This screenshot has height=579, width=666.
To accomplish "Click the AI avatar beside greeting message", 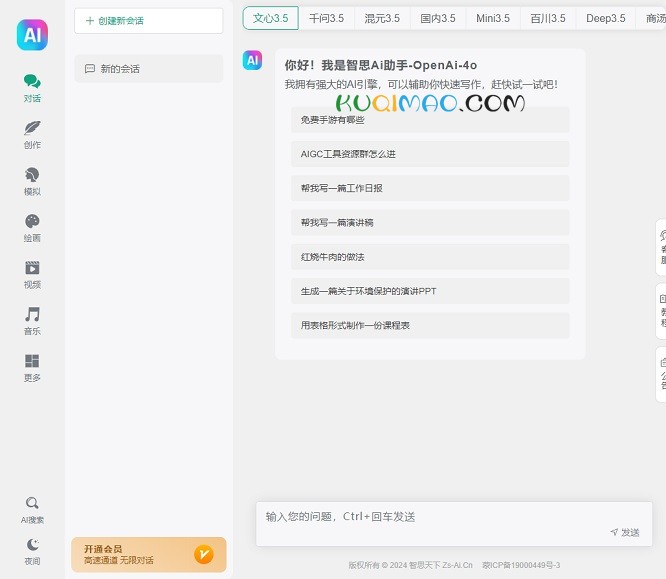I will coord(252,60).
